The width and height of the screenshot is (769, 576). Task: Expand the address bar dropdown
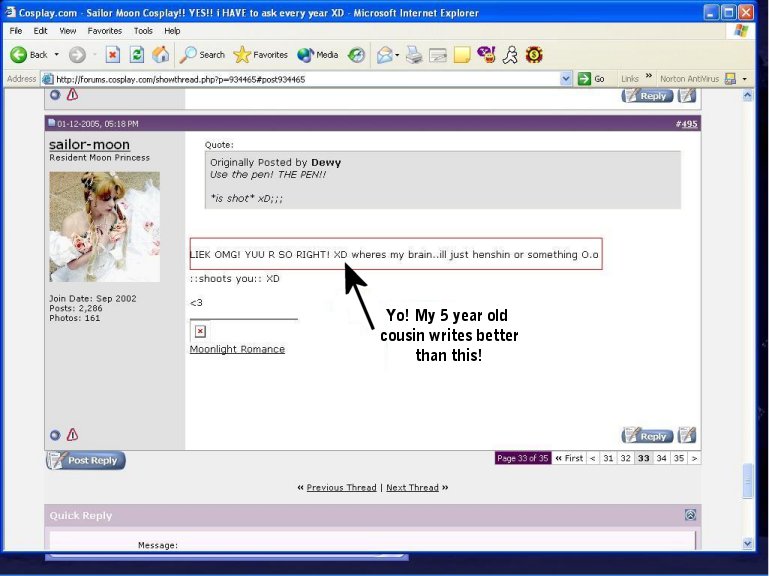tap(565, 79)
